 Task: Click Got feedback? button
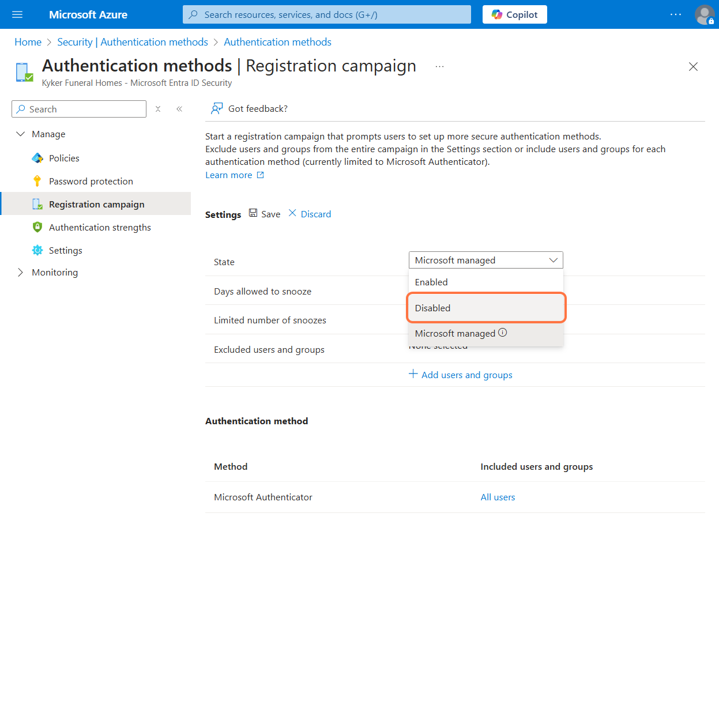click(249, 108)
